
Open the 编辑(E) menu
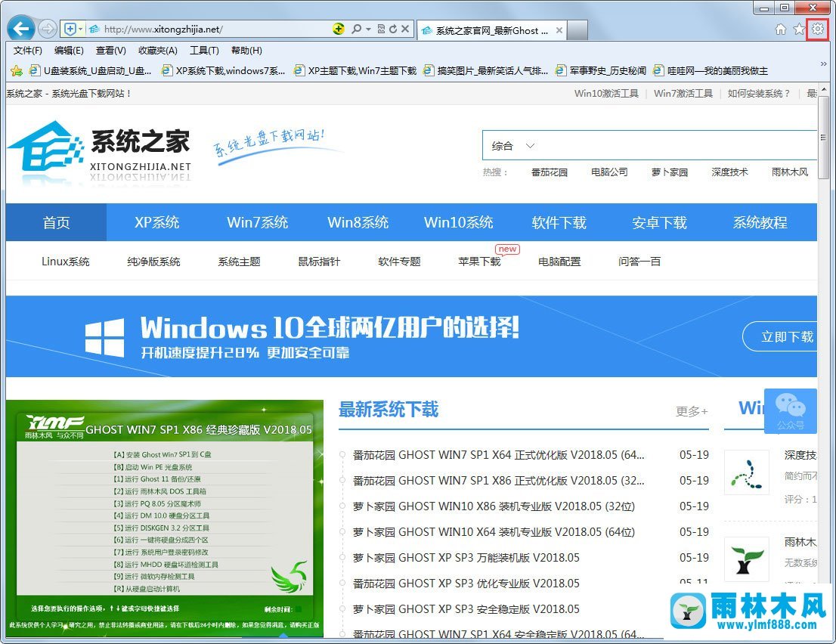point(69,50)
